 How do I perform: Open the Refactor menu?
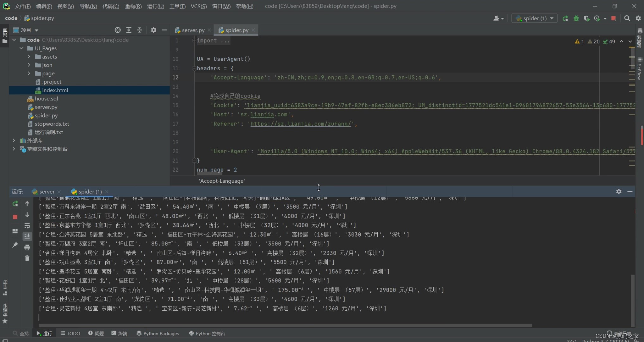pos(133,6)
